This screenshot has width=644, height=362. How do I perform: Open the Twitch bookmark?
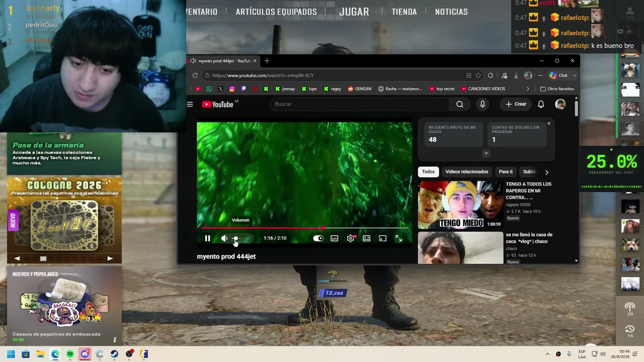click(244, 89)
